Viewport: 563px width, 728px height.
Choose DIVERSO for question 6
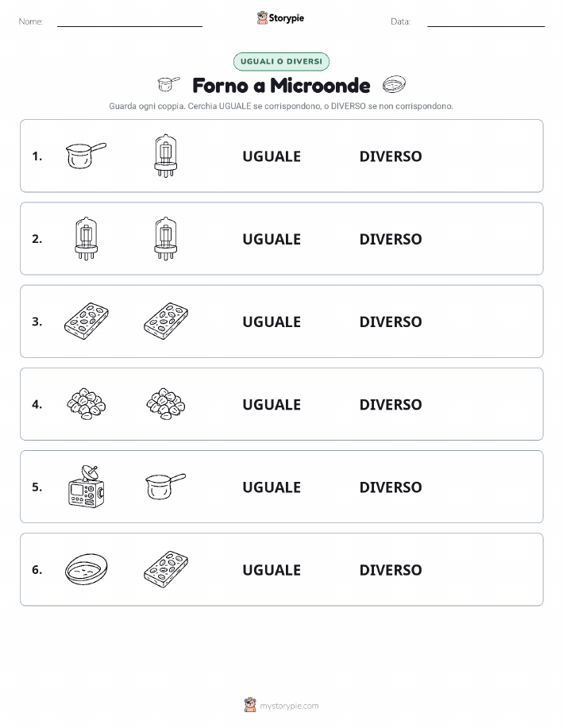pyautogui.click(x=391, y=570)
